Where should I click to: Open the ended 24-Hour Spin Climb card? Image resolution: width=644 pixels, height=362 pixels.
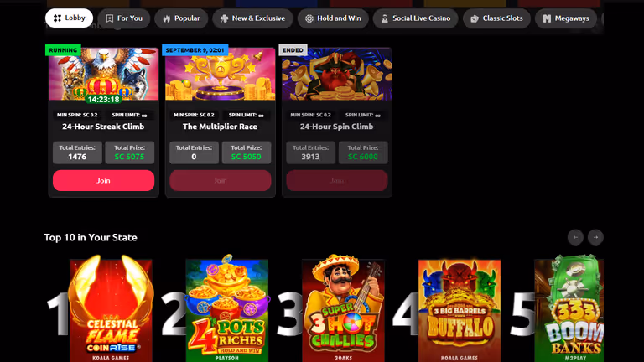tap(337, 122)
